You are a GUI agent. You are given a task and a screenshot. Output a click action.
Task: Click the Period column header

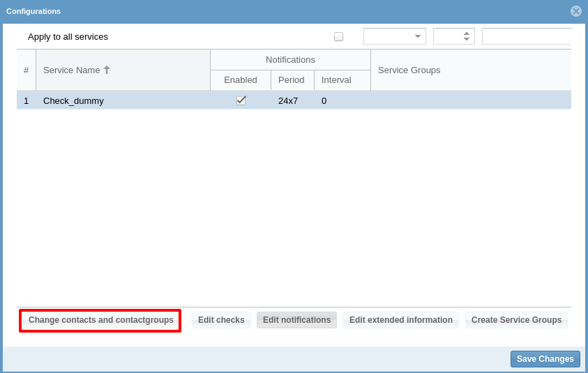click(x=292, y=80)
